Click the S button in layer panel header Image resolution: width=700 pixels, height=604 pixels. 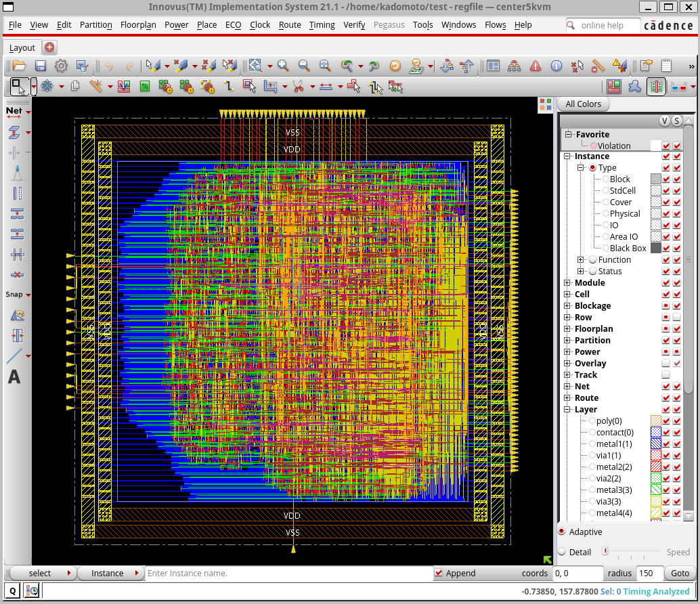(x=677, y=121)
